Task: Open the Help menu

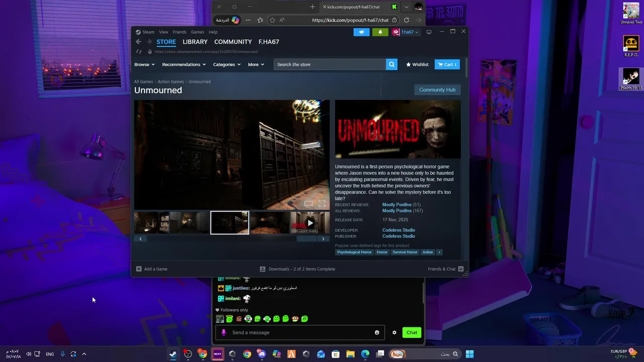Action: click(213, 32)
